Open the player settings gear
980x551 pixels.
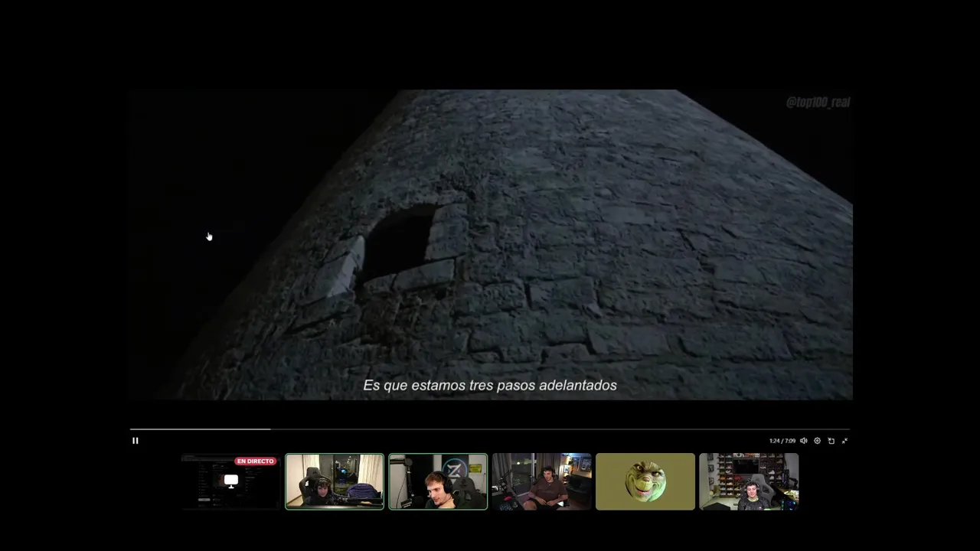point(817,441)
